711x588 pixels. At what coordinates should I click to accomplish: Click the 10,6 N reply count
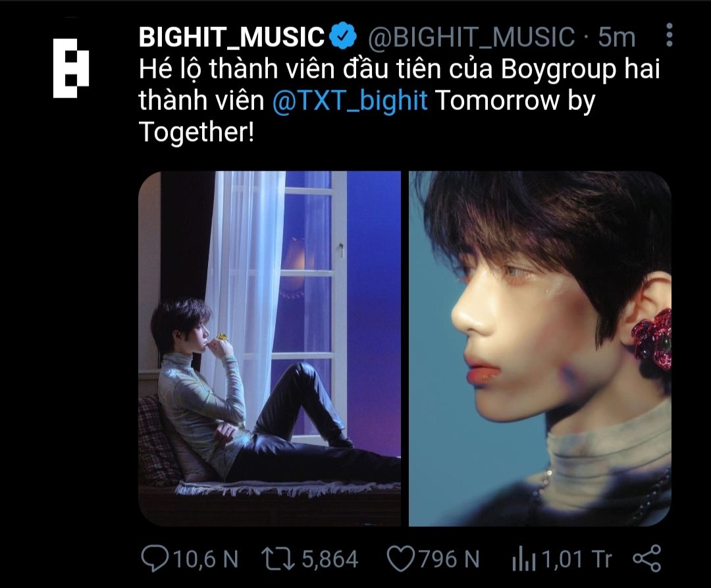(206, 559)
